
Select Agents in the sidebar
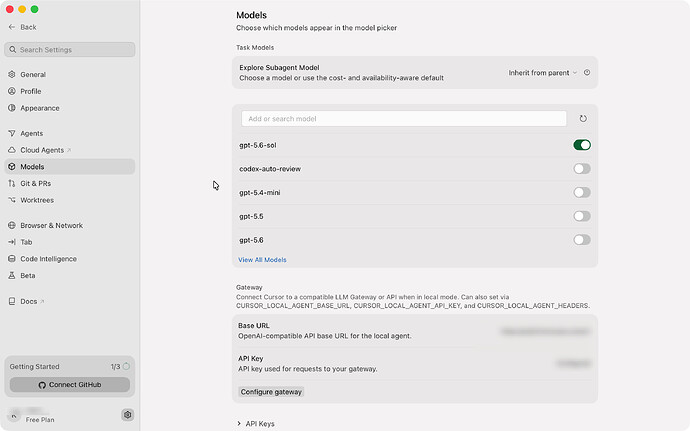pos(70,133)
